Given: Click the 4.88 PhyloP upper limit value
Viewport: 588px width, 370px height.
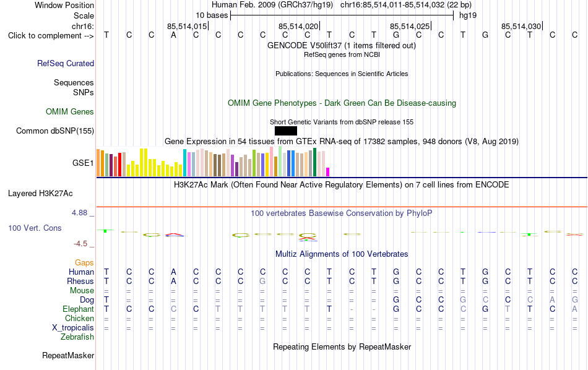Looking at the screenshot, I should click(79, 213).
